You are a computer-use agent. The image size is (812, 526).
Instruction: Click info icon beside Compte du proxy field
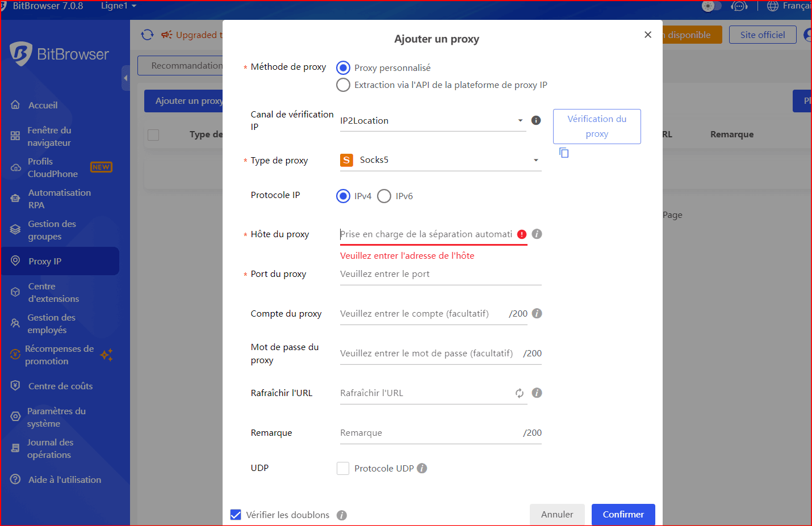point(537,313)
